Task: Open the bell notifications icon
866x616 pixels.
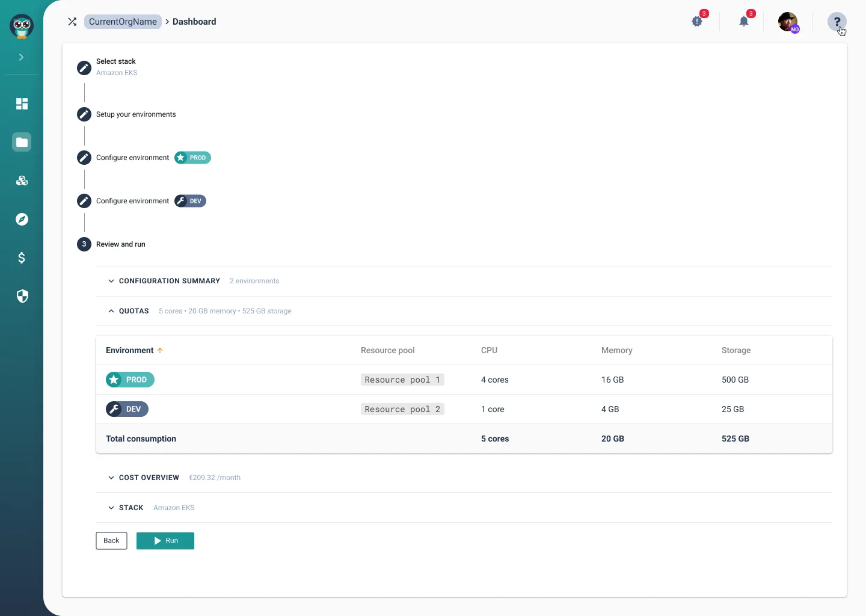Action: click(x=744, y=22)
